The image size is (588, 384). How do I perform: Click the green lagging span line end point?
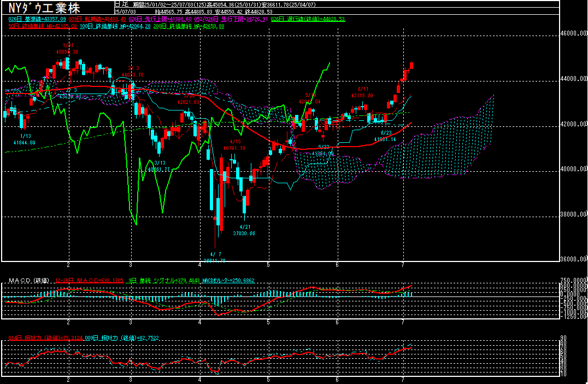point(330,63)
